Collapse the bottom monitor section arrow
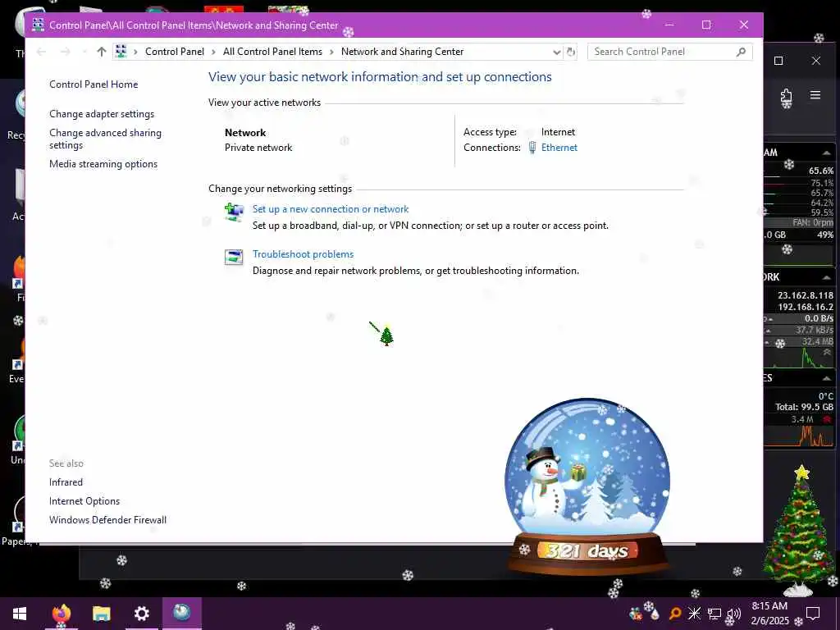The width and height of the screenshot is (840, 630). click(x=827, y=378)
